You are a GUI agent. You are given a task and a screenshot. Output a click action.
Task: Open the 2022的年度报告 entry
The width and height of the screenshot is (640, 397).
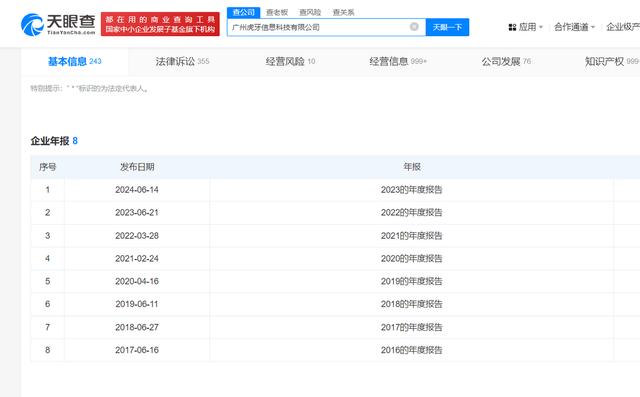pyautogui.click(x=411, y=213)
